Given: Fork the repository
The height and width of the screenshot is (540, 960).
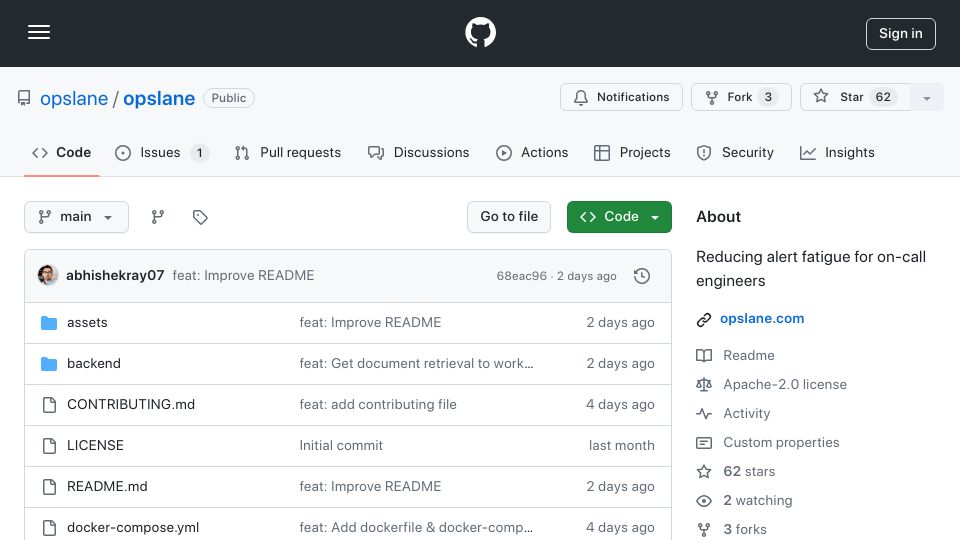Looking at the screenshot, I should click(x=741, y=97).
